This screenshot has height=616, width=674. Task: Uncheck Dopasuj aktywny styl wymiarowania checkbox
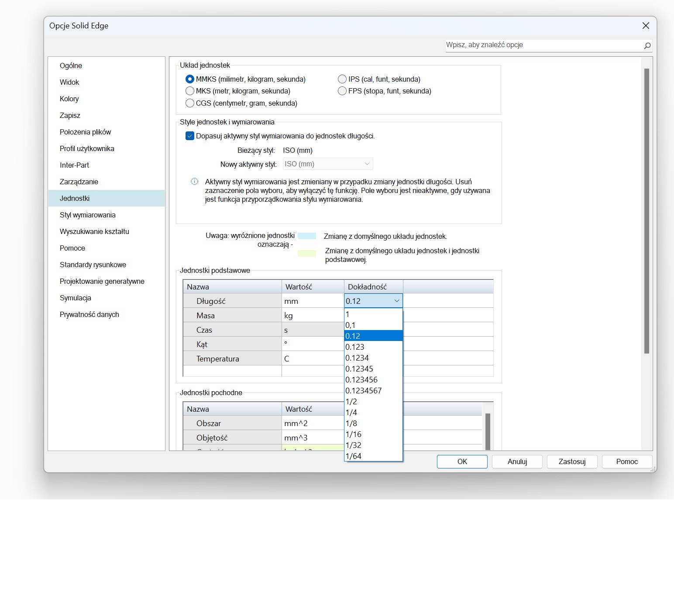pyautogui.click(x=190, y=136)
